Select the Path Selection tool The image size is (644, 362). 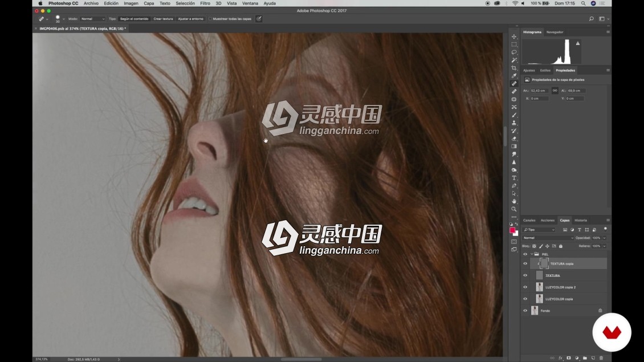tap(514, 193)
